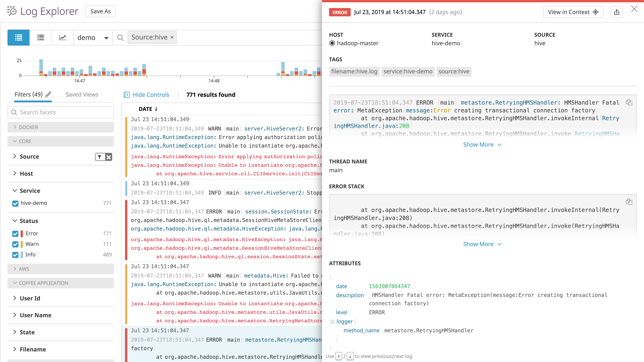This screenshot has height=362, width=644.
Task: Click the edit filters pencil icon
Action: pos(48,94)
